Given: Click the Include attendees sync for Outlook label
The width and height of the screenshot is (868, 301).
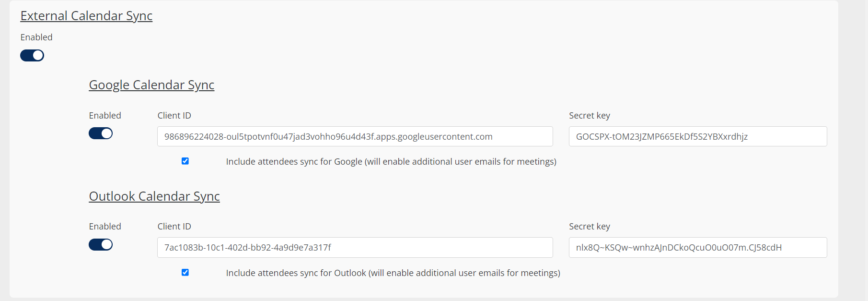Looking at the screenshot, I should (393, 273).
